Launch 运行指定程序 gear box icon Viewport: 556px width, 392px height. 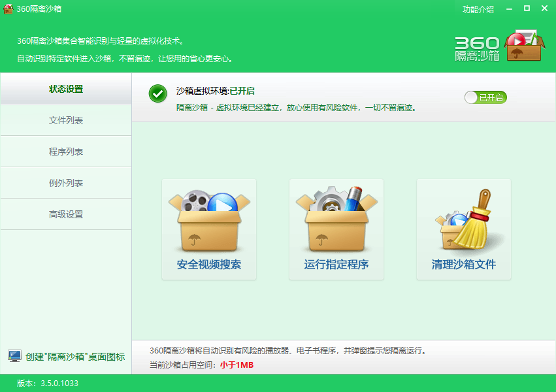click(x=336, y=219)
